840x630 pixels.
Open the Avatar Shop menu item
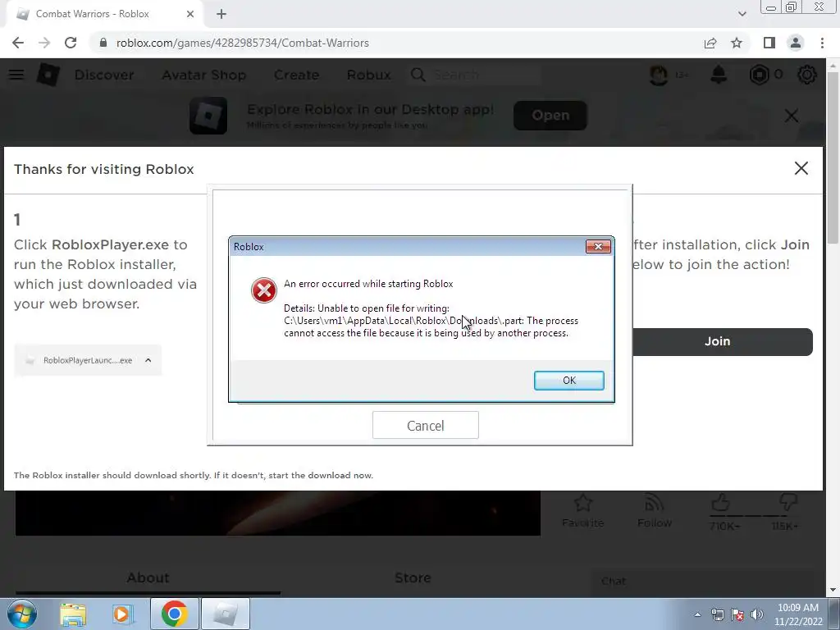[203, 75]
